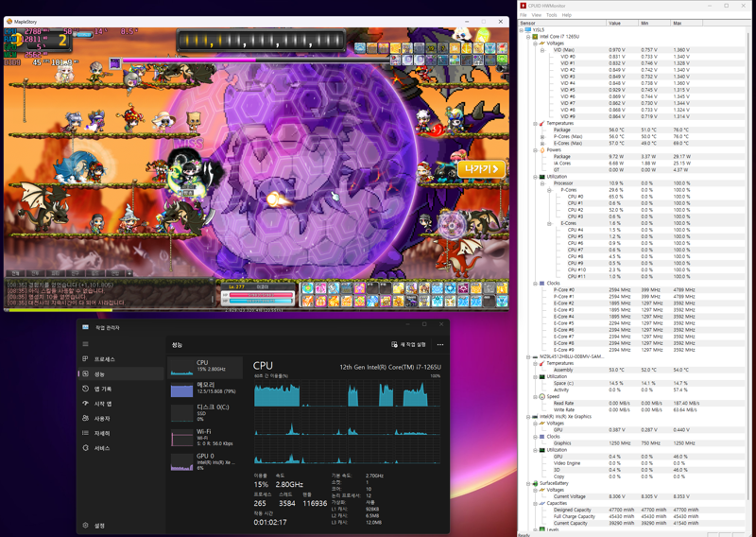This screenshot has height=537, width=756.
Task: Expand the E-Cores (Max) temperature node
Action: point(542,144)
